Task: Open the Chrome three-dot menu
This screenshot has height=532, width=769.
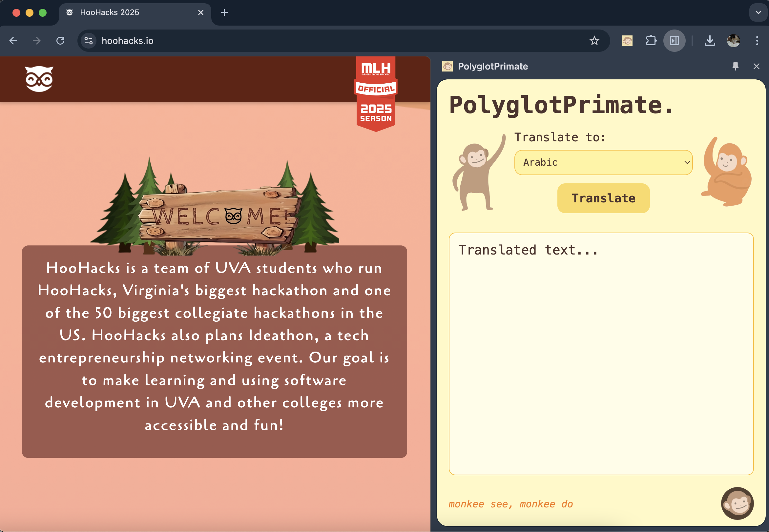Action: (x=757, y=41)
